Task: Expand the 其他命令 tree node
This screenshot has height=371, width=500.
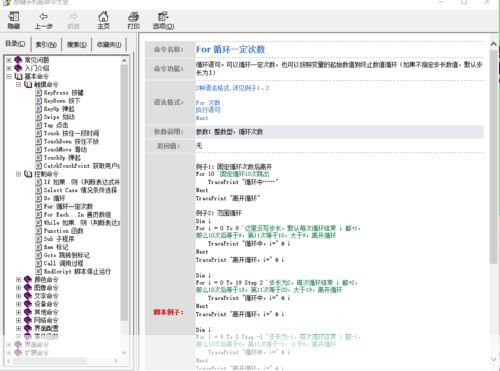Action: tap(19, 312)
